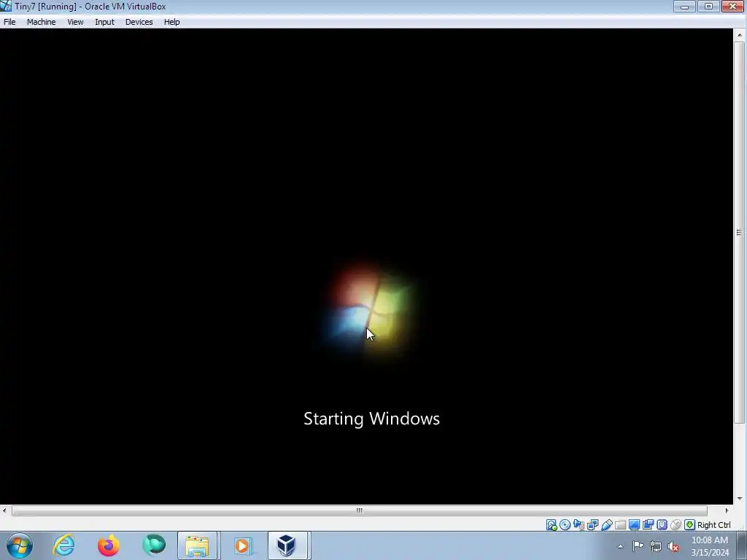The width and height of the screenshot is (747, 560).
Task: Click the mouse integration indicator
Action: coord(676,525)
